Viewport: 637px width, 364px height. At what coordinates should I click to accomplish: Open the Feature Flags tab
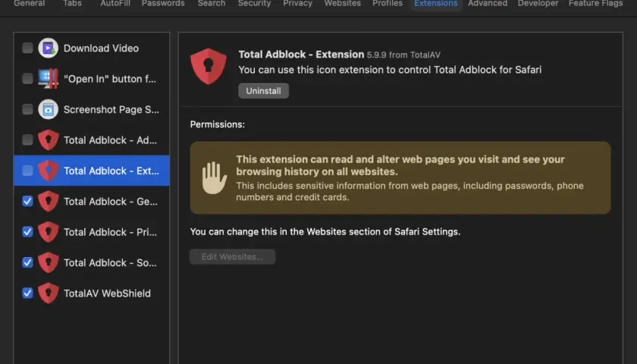tap(595, 4)
